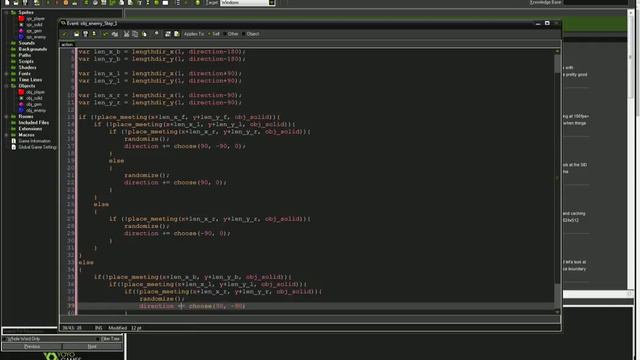Screen dimensions: 640x360
Task: Redo the edit in code editor toolbar
Action: tap(115, 34)
